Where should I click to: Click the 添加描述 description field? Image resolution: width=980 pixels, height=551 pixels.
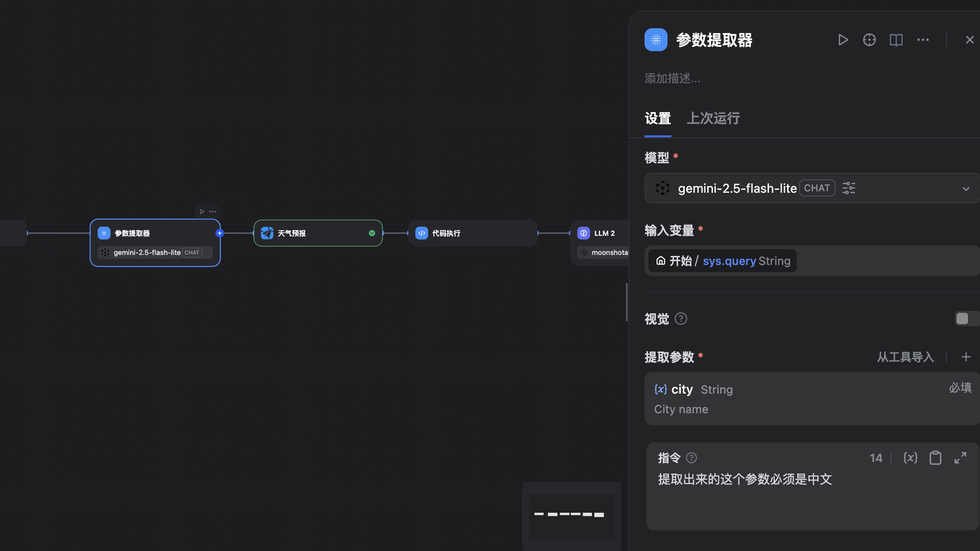tap(672, 78)
